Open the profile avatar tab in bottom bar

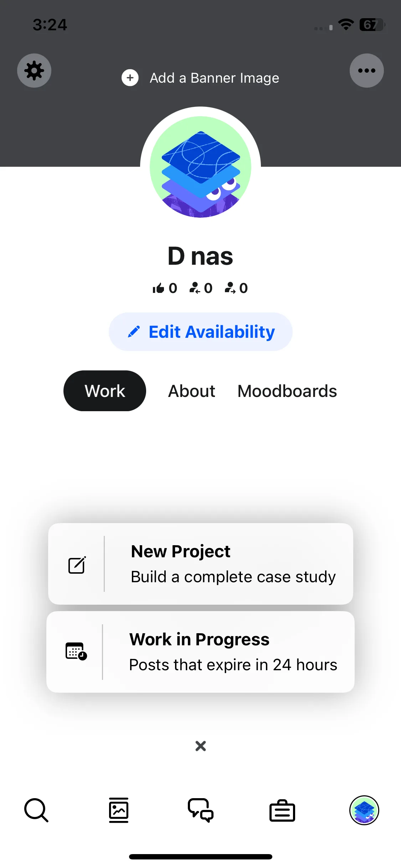tap(364, 810)
